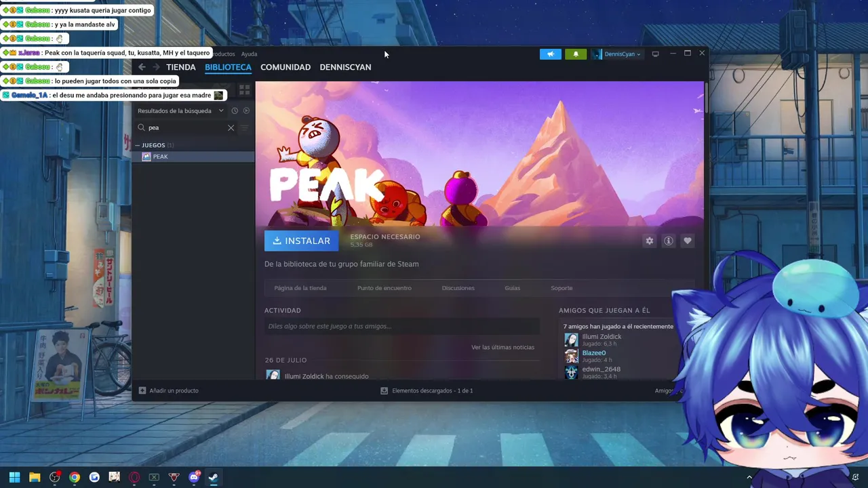Open Illumi Zoldick's avatar in friends list

point(571,340)
